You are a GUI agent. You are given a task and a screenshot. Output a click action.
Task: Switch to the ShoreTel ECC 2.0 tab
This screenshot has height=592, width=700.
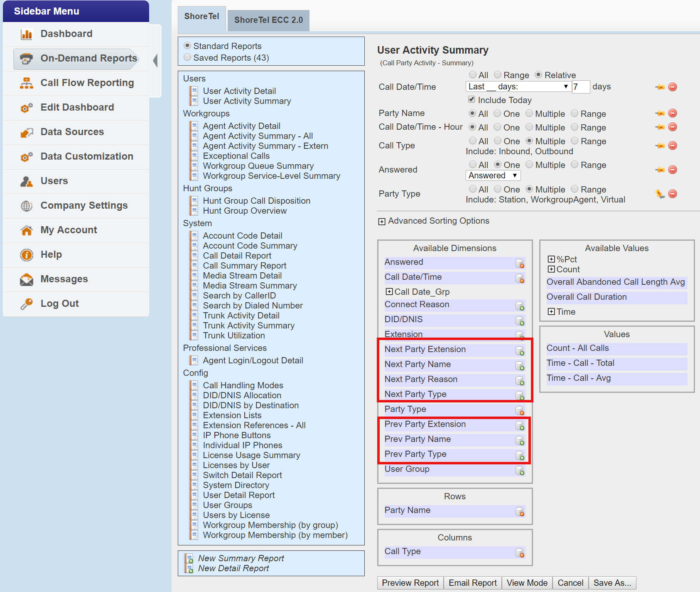click(x=268, y=20)
